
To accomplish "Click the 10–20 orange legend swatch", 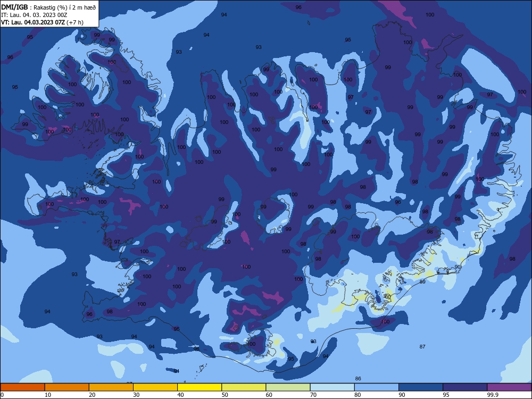I will [67, 387].
